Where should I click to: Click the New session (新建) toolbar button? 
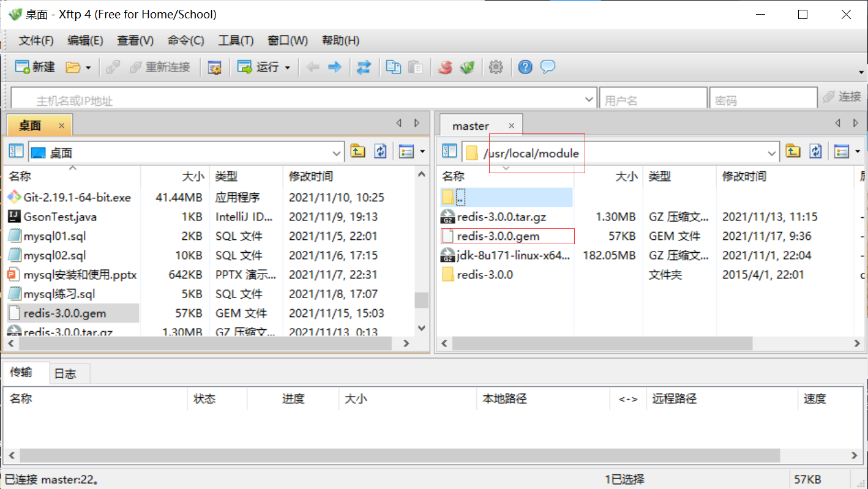[36, 67]
